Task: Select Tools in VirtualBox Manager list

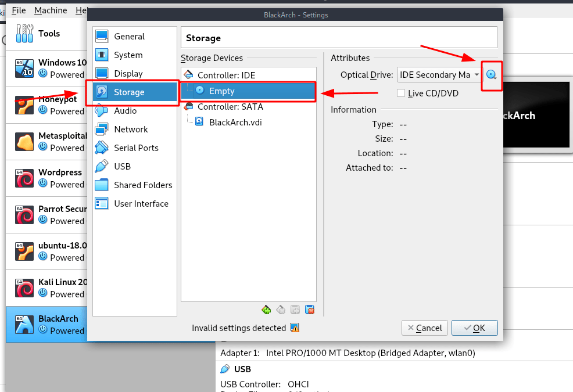Action: click(46, 33)
